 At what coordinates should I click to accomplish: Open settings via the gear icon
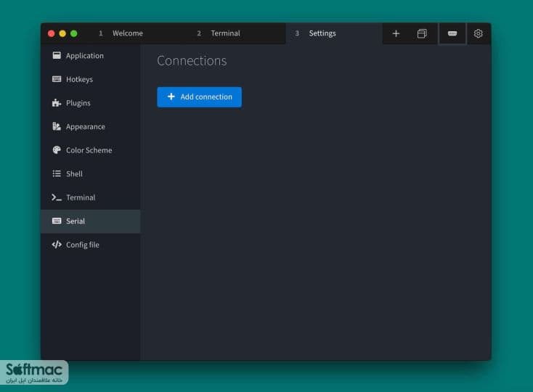pos(479,33)
